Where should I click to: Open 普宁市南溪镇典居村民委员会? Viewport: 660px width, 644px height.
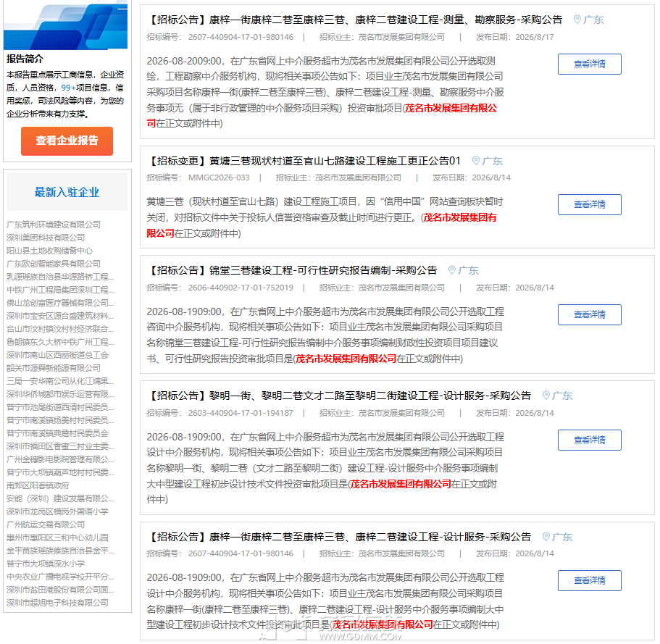58,433
